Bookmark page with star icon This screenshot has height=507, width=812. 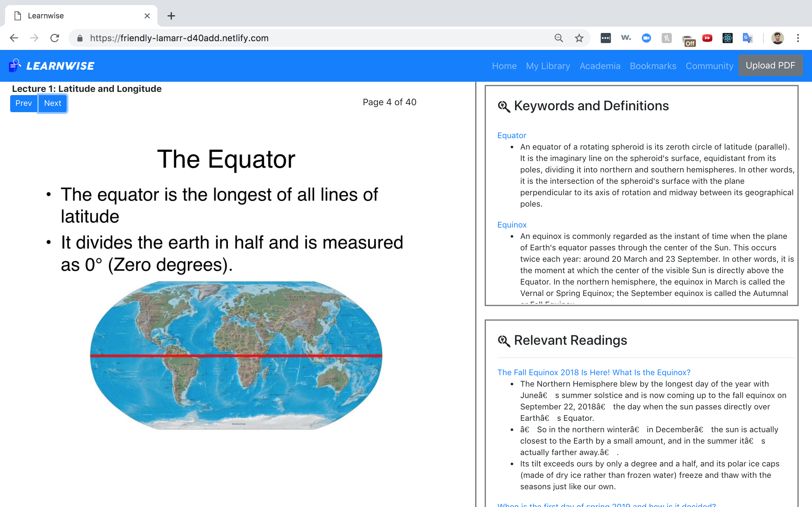(x=579, y=38)
